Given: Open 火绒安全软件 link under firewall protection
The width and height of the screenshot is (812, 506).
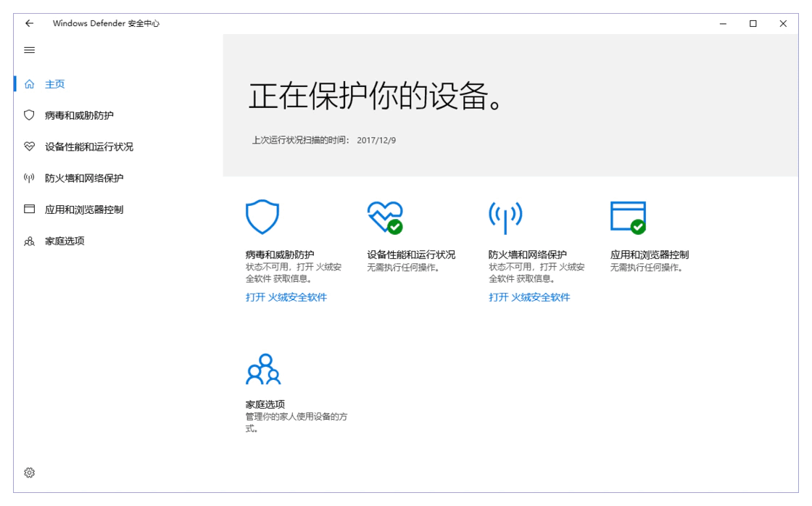Looking at the screenshot, I should [x=529, y=297].
